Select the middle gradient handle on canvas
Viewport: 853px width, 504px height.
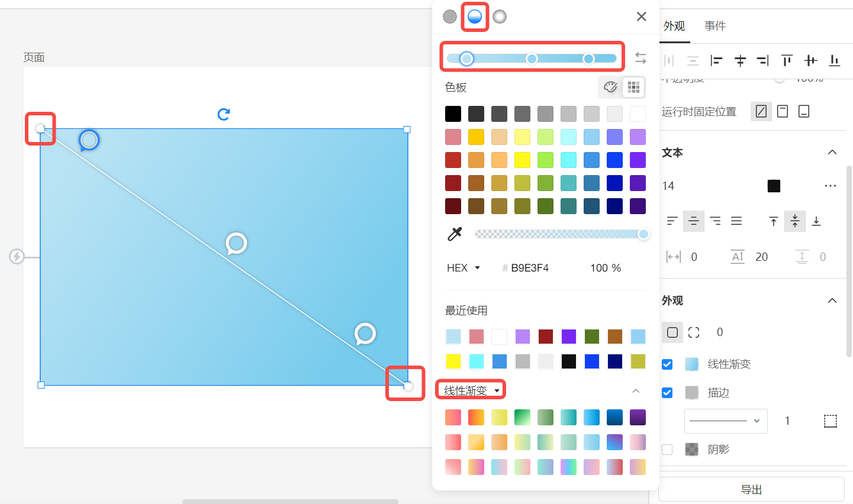tap(236, 243)
